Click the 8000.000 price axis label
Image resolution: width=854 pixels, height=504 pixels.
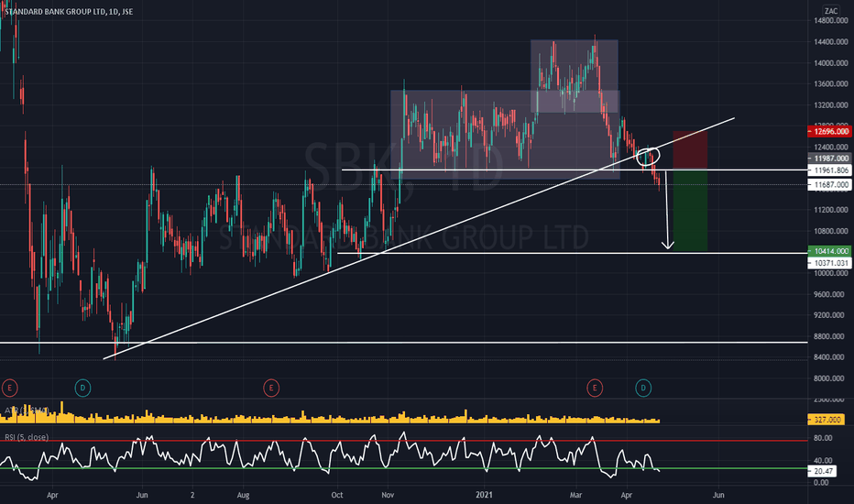click(831, 378)
